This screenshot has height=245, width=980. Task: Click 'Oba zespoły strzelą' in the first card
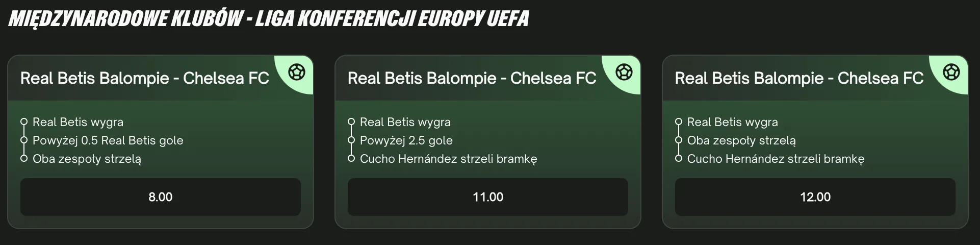click(x=87, y=159)
